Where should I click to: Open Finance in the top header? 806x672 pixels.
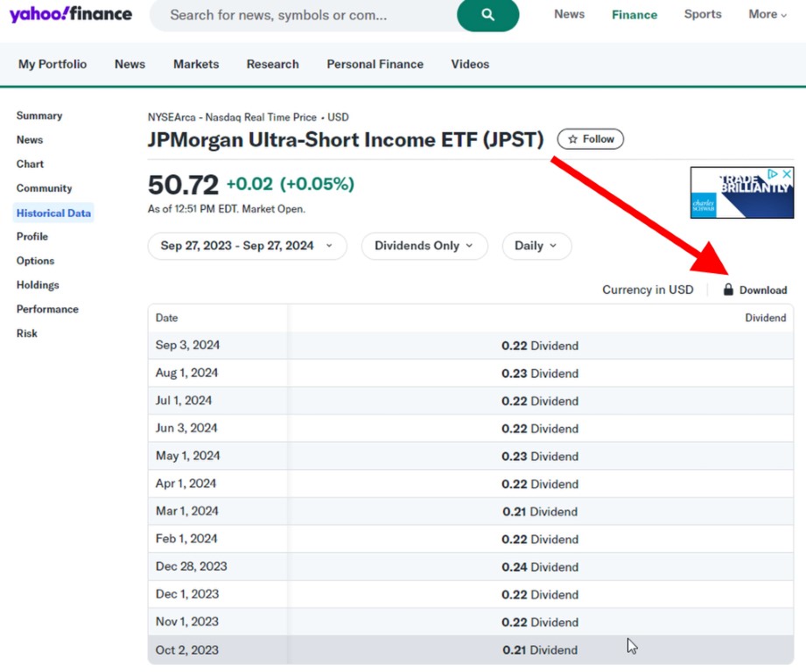pyautogui.click(x=634, y=14)
